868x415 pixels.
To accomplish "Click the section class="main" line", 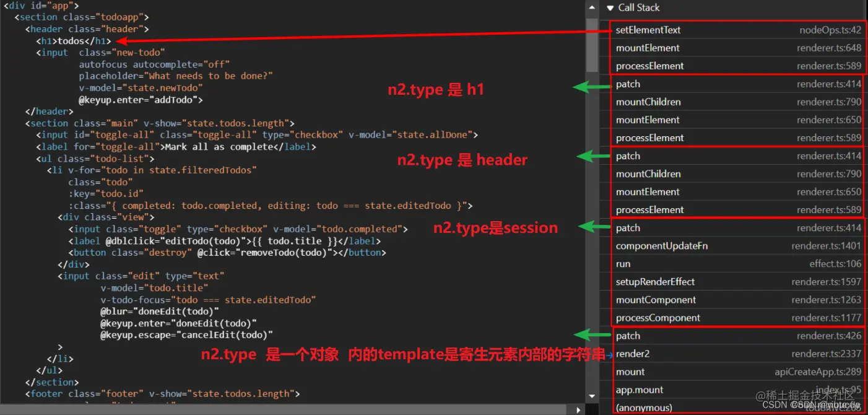I will (160, 123).
